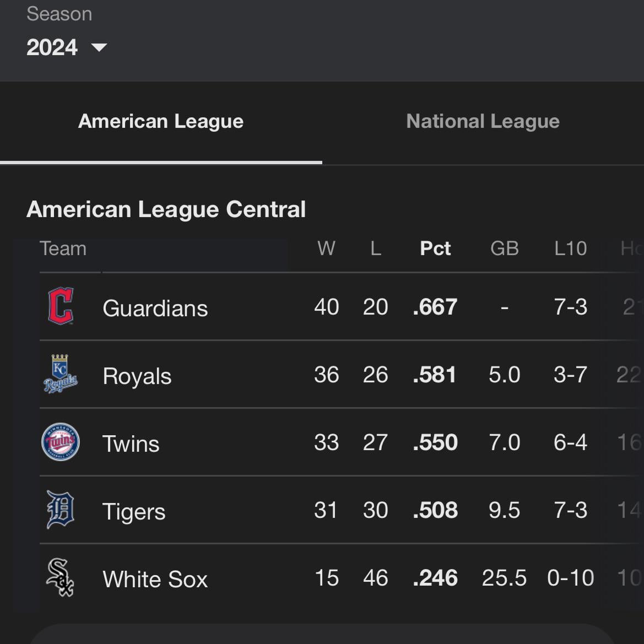
Task: Click the Tigers team logo
Action: [x=61, y=509]
